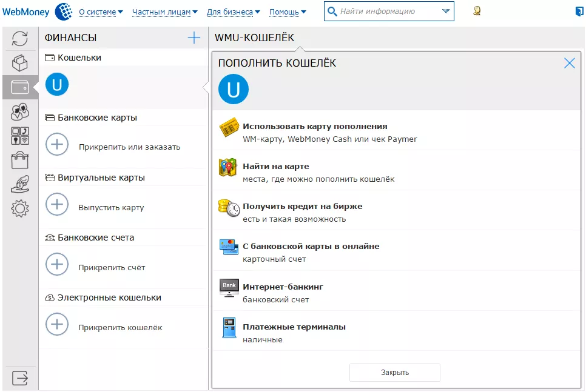
Task: Open the search box dropdown arrow
Action: [446, 11]
